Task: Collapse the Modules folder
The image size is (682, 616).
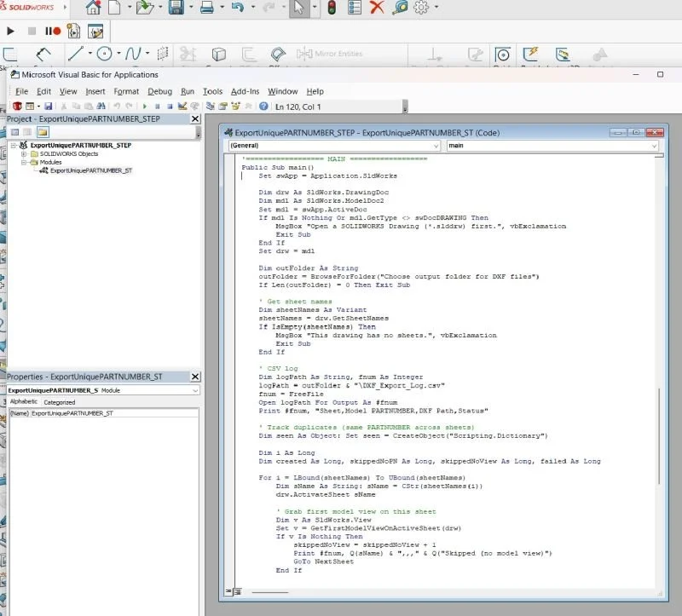Action: [x=24, y=162]
